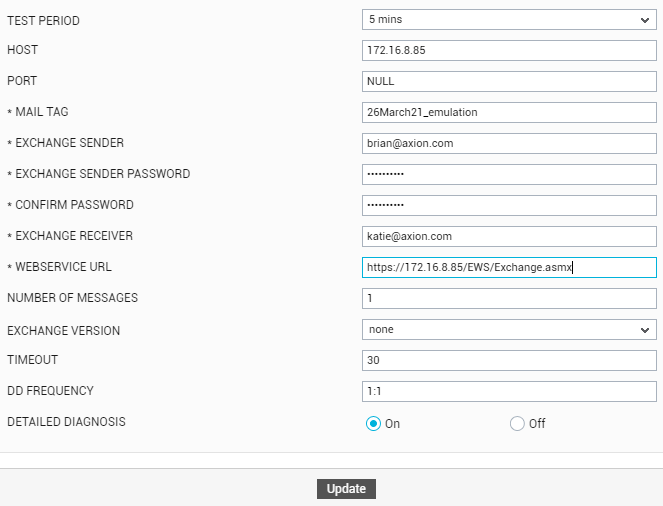
Task: Open the EXCHANGE VERSION dropdown
Action: pos(509,330)
